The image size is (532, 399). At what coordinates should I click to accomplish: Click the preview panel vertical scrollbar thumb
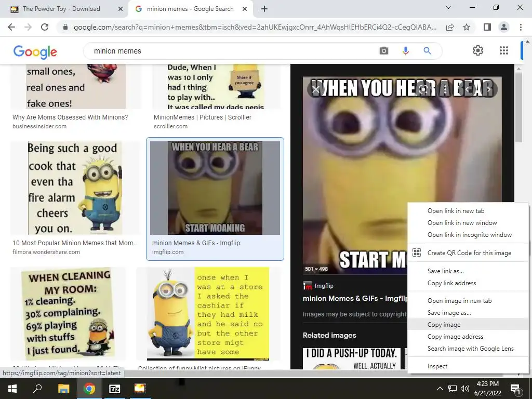point(518,107)
